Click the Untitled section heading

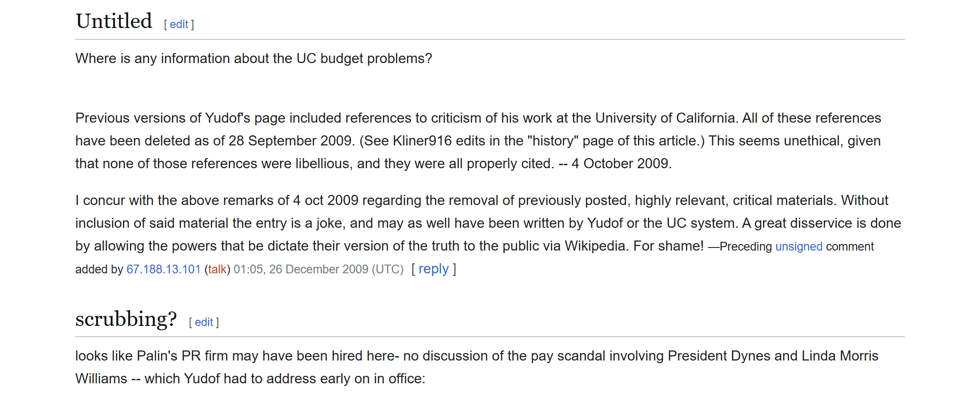[x=114, y=21]
